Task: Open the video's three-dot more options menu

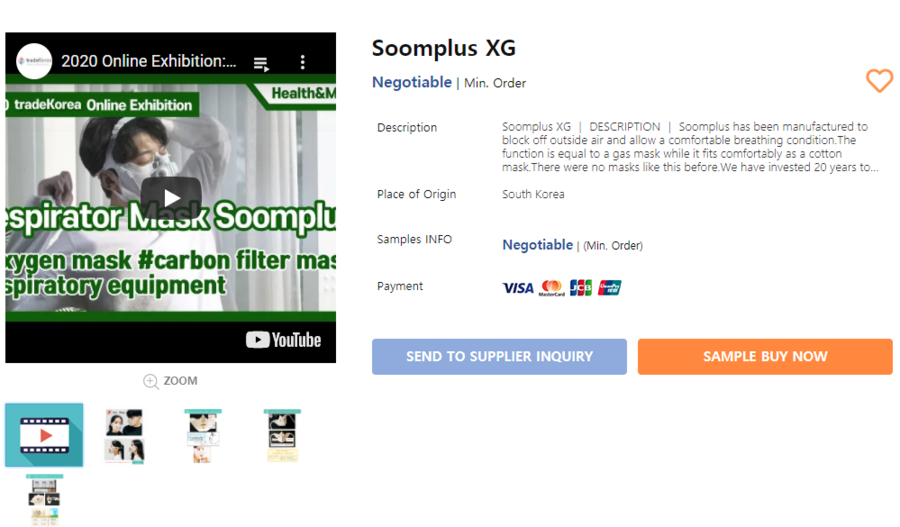Action: (302, 62)
